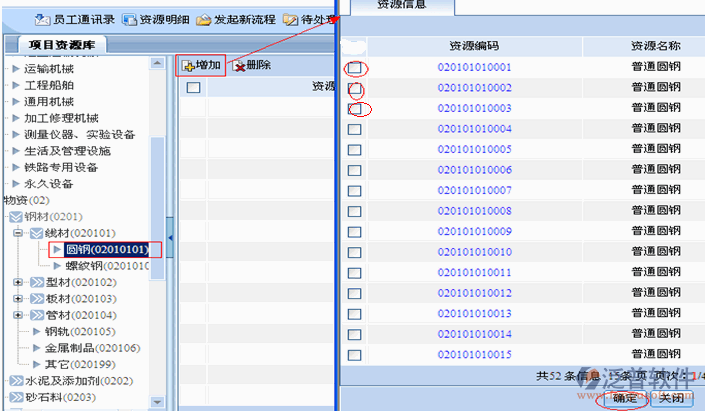Viewport: 705px width, 411px height.
Task: Expand 型材(020102) using plus box
Action: click(x=18, y=282)
